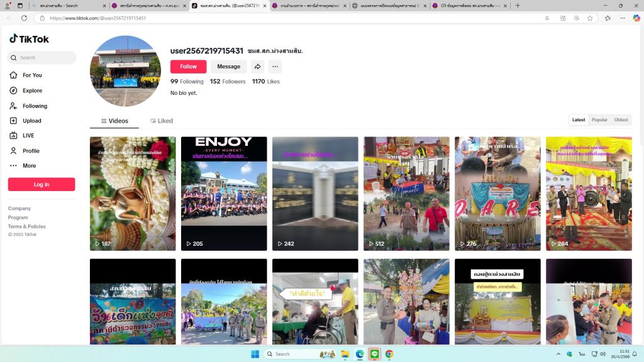This screenshot has height=362, width=644.
Task: Open the ENJOY every moment video thumbnail
Action: point(224,194)
